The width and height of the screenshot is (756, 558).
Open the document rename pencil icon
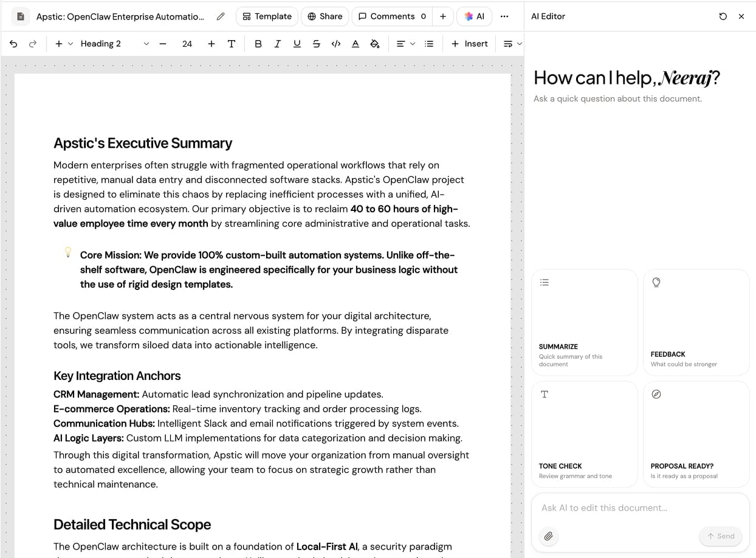tap(220, 16)
